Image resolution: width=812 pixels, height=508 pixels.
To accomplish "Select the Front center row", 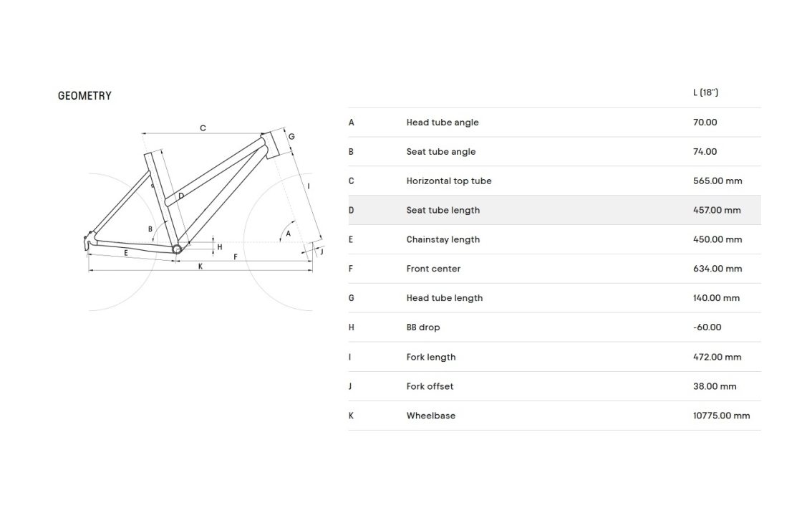I will pyautogui.click(x=555, y=269).
